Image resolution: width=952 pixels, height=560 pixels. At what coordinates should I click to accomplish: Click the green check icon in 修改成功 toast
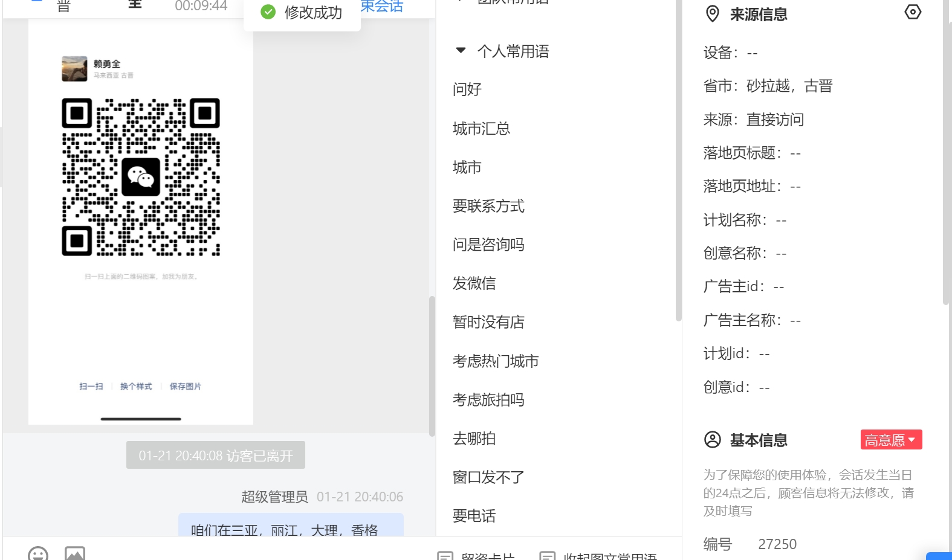[x=268, y=12]
